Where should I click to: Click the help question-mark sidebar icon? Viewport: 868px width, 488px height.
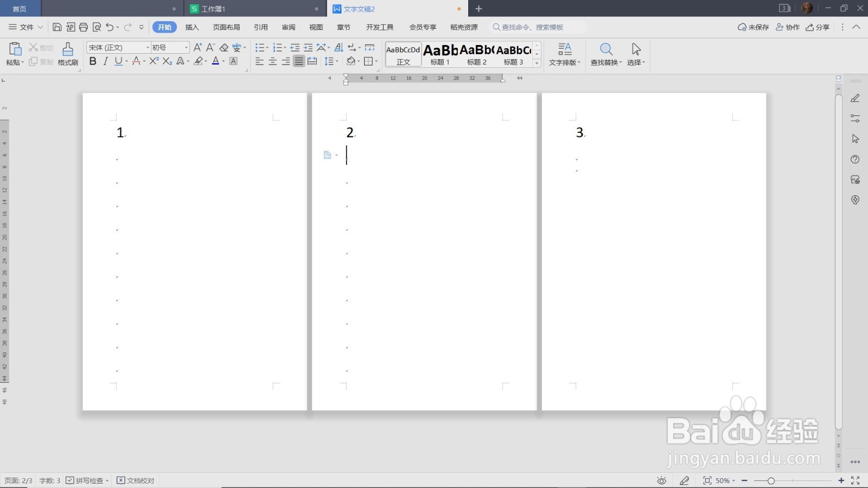(856, 159)
